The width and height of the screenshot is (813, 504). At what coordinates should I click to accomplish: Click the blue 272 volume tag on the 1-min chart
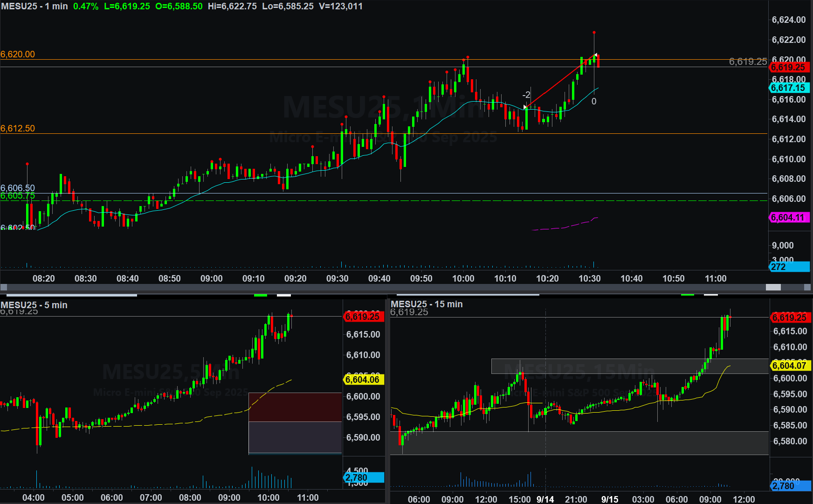[789, 267]
